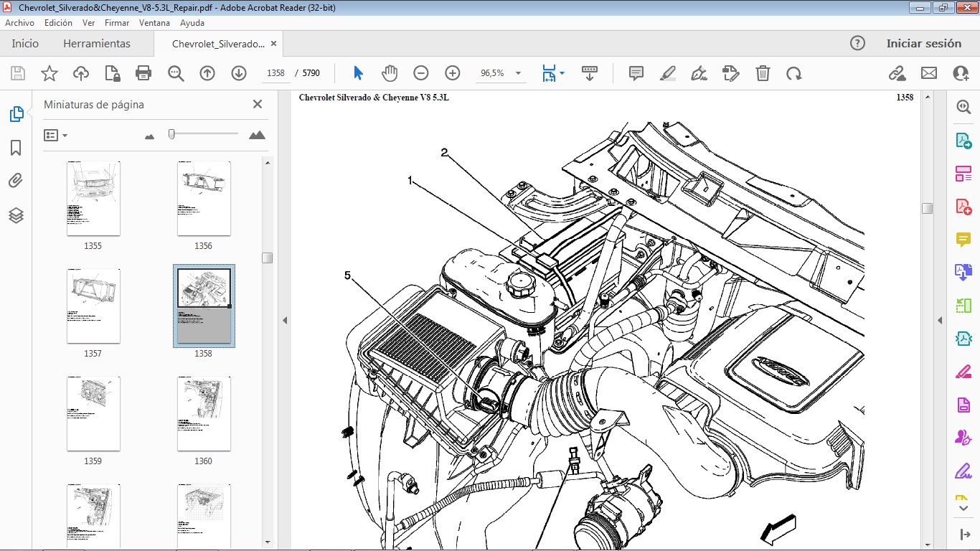
Task: Upload file to cloud icon
Action: pos(81,73)
